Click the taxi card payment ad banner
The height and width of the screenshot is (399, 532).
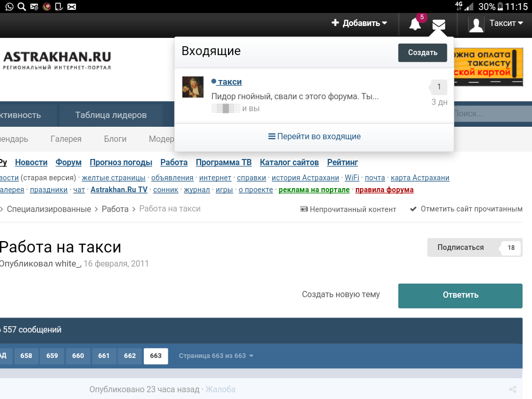[488, 67]
